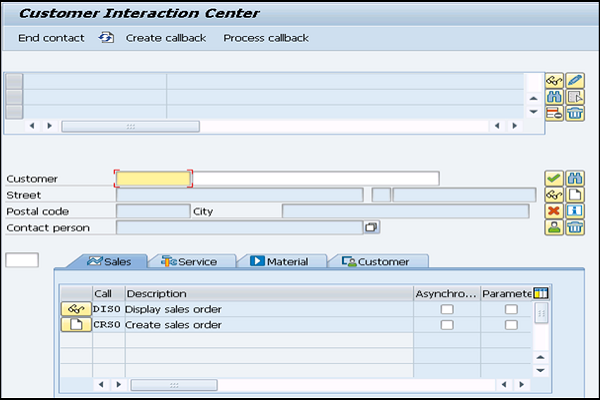Toggle Asynchronous checkbox for Display sales order
This screenshot has height=400, width=600.
pos(447,309)
